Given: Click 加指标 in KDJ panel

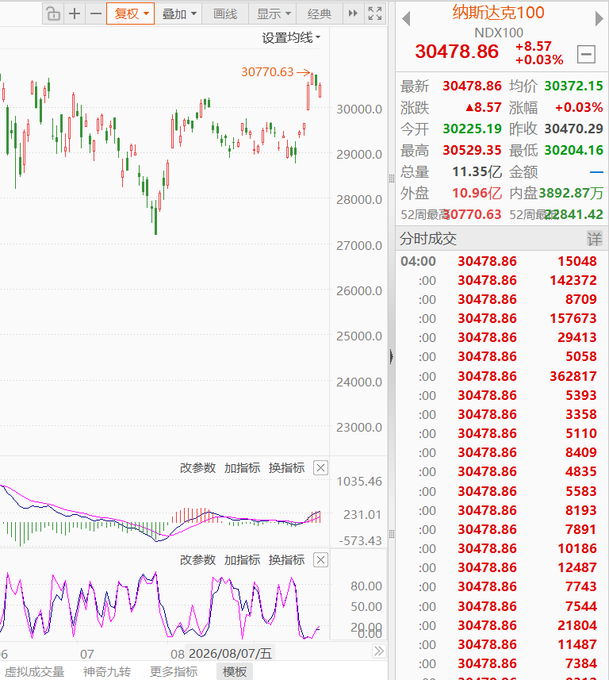Looking at the screenshot, I should pyautogui.click(x=242, y=560).
